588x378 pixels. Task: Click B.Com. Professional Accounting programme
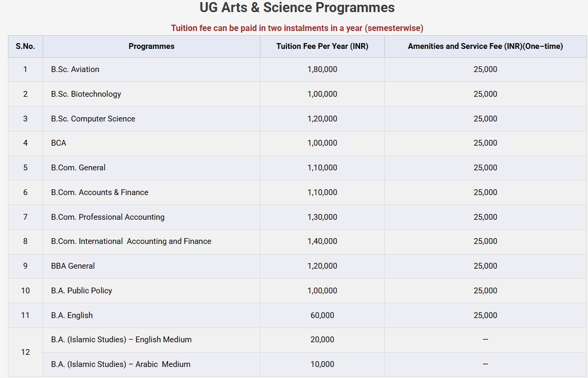pos(107,217)
